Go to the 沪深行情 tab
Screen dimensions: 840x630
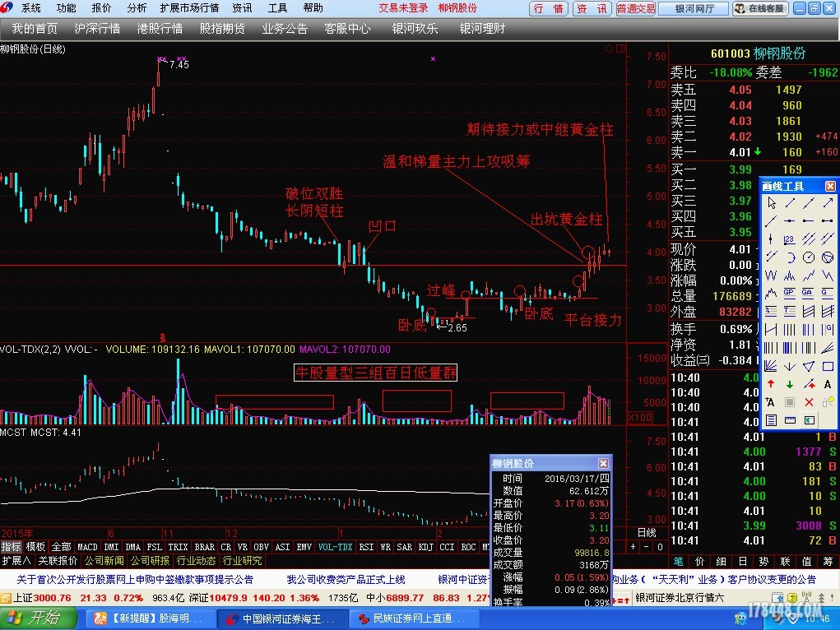coord(97,28)
